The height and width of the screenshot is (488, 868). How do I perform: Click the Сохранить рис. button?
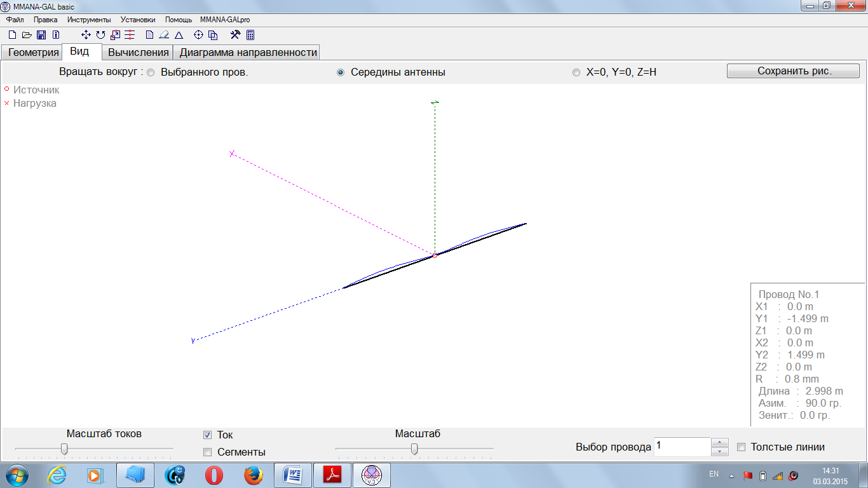794,71
